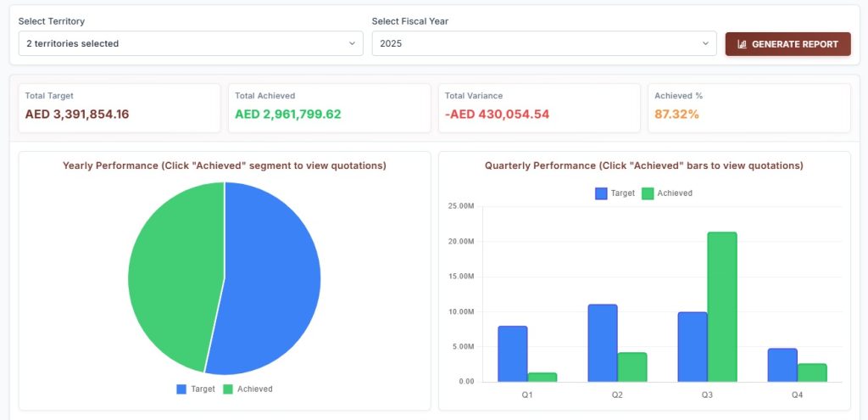Image resolution: width=868 pixels, height=420 pixels.
Task: Click the green Achieved swatch above bar chart
Action: point(648,193)
